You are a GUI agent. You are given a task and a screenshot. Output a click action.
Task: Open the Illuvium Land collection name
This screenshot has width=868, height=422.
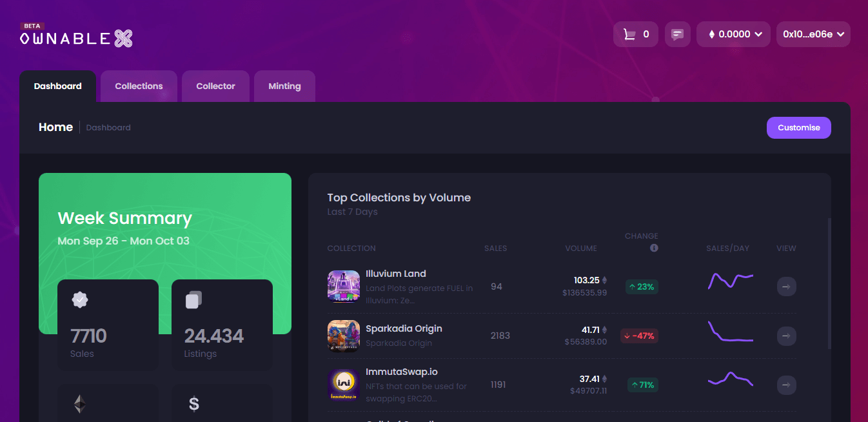(395, 274)
